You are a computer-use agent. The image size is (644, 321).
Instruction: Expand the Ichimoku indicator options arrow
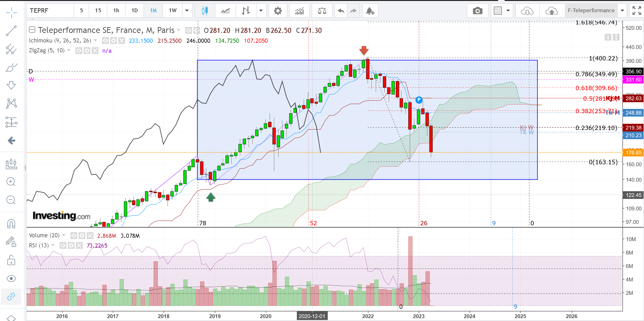coord(95,40)
